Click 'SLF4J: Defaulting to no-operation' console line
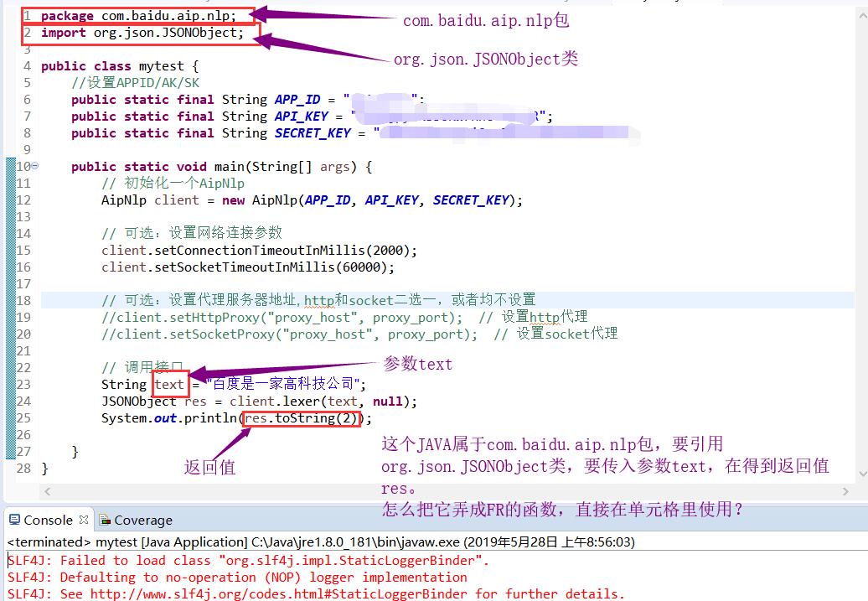The width and height of the screenshot is (868, 601). point(237,578)
